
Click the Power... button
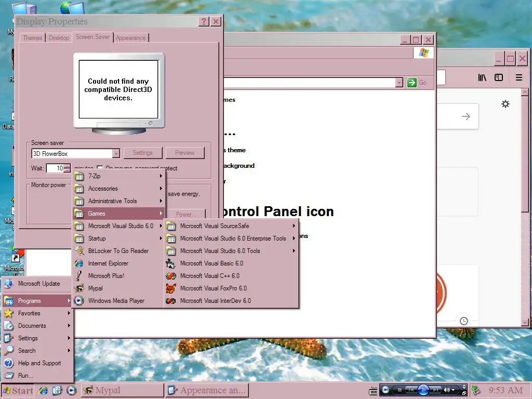tap(186, 214)
